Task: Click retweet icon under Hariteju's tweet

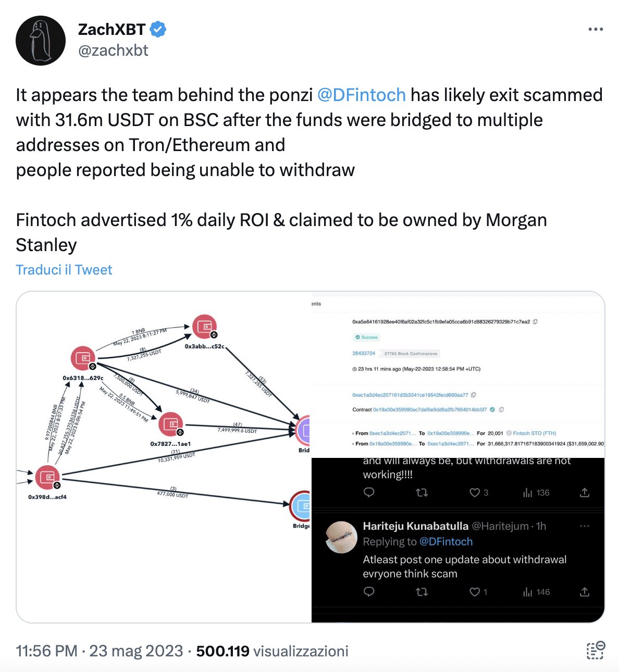Action: [422, 592]
